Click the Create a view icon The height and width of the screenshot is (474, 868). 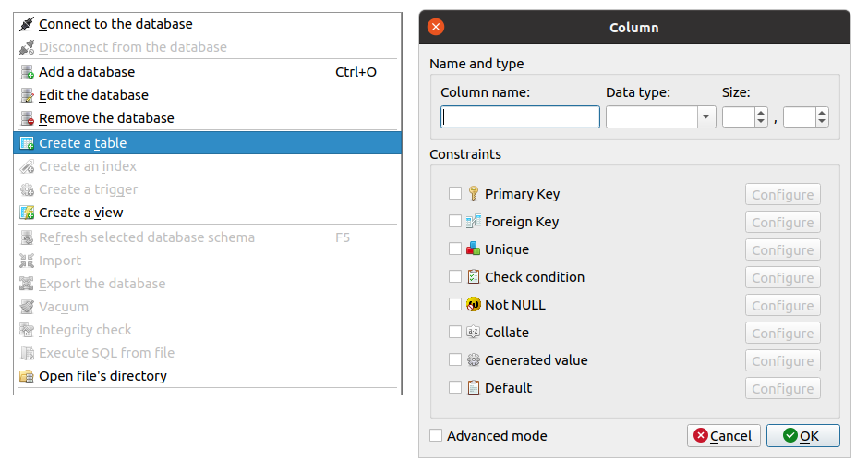(x=27, y=213)
